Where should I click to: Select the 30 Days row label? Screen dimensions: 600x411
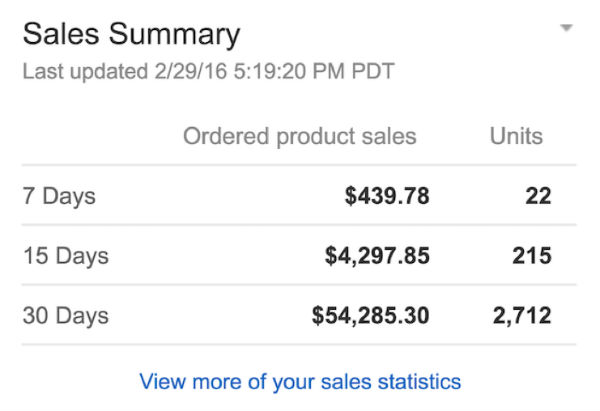click(66, 316)
